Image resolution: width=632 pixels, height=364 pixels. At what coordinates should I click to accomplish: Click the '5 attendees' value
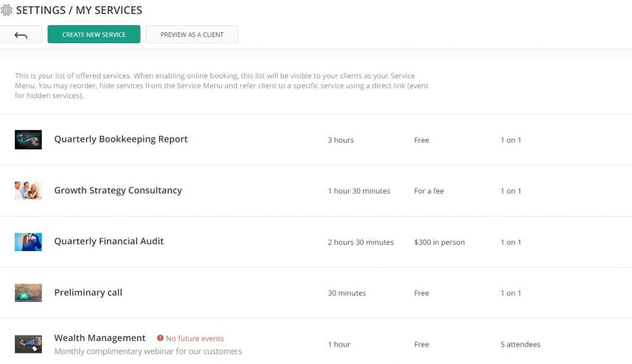pyautogui.click(x=520, y=344)
